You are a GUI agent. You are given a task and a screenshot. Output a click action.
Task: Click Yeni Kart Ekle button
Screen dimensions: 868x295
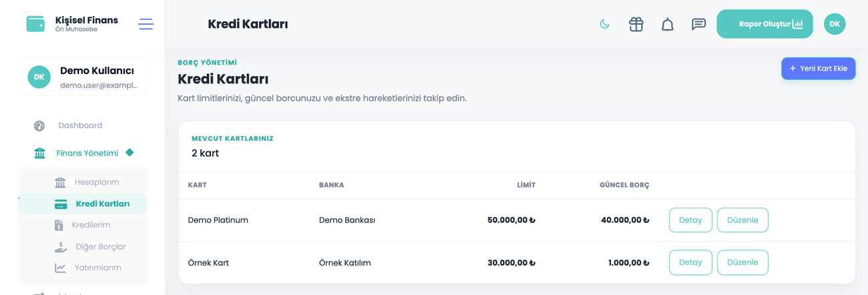tap(818, 68)
